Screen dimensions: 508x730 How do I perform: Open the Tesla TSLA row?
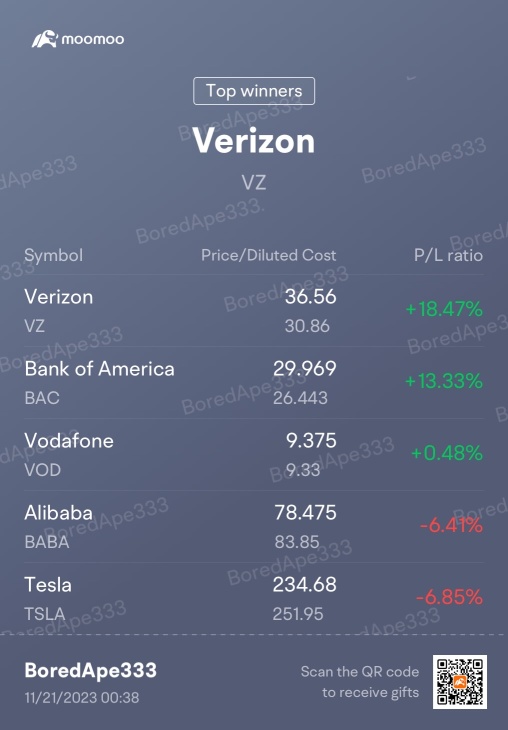pos(254,598)
